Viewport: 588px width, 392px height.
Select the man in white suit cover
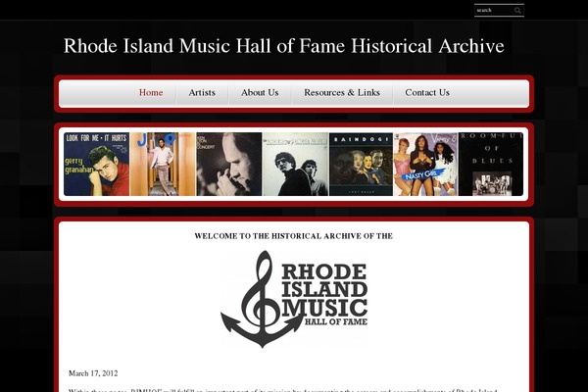click(x=163, y=164)
